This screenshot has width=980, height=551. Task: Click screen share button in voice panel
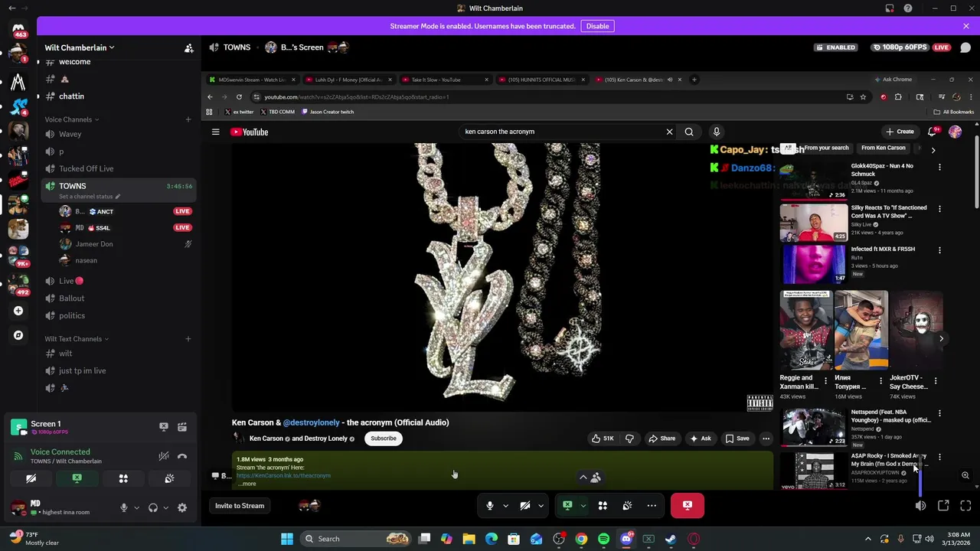[77, 478]
